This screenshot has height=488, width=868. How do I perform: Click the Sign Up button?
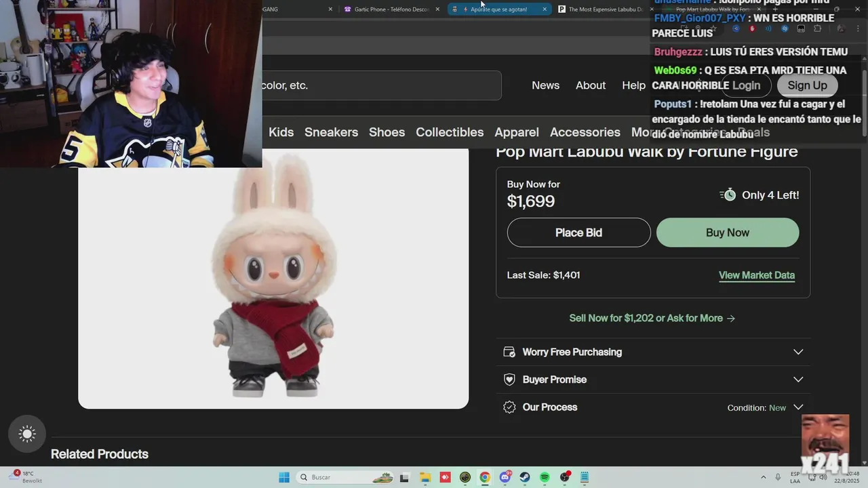807,85
